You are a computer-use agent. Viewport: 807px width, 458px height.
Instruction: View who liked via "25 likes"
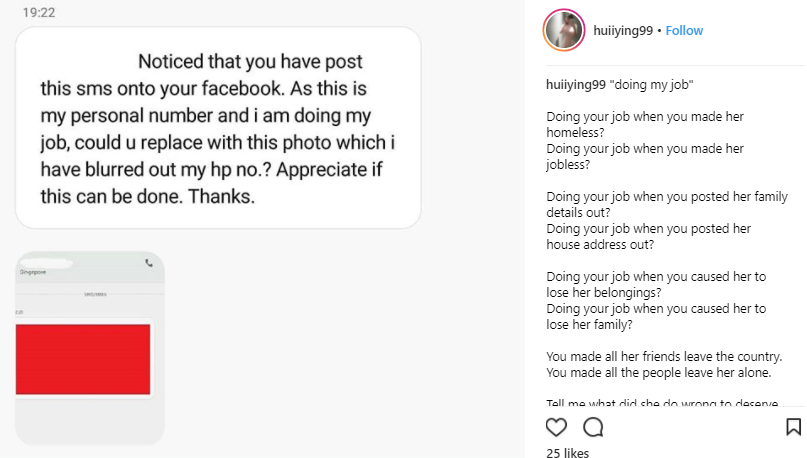tap(568, 453)
